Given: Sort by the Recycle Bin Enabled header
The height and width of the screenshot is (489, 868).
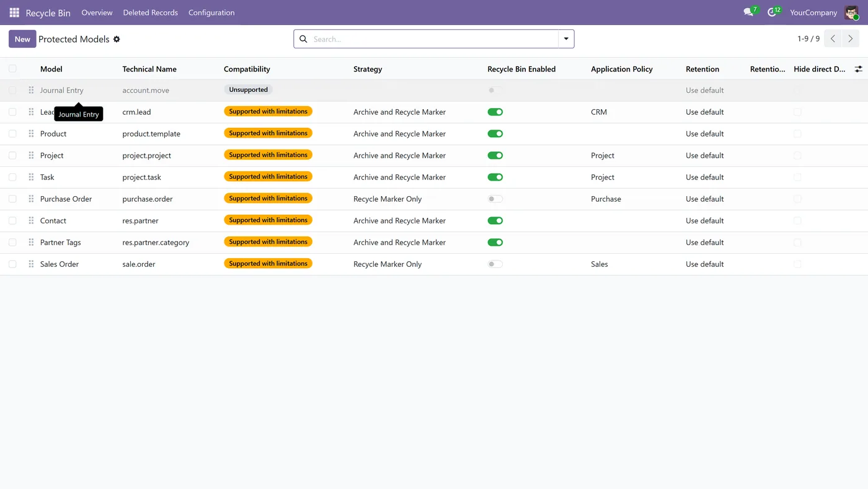Looking at the screenshot, I should (x=521, y=69).
